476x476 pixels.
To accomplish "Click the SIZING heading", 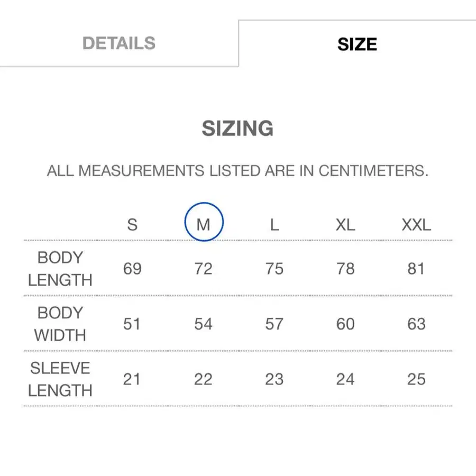I will click(237, 129).
